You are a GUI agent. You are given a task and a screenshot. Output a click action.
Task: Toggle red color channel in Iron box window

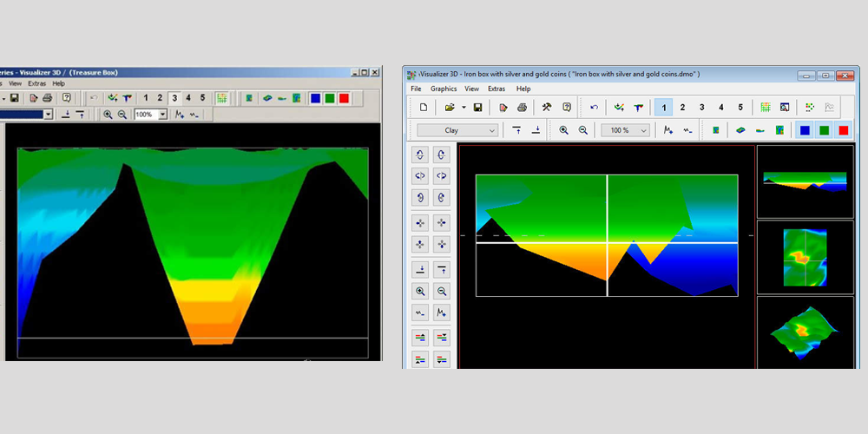843,131
